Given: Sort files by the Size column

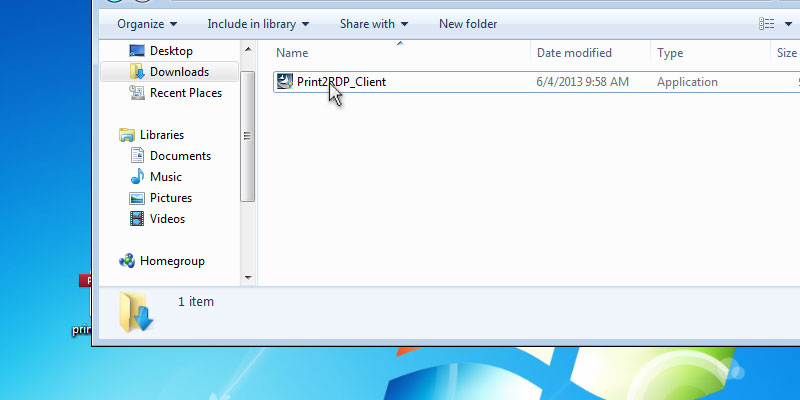Looking at the screenshot, I should click(785, 53).
